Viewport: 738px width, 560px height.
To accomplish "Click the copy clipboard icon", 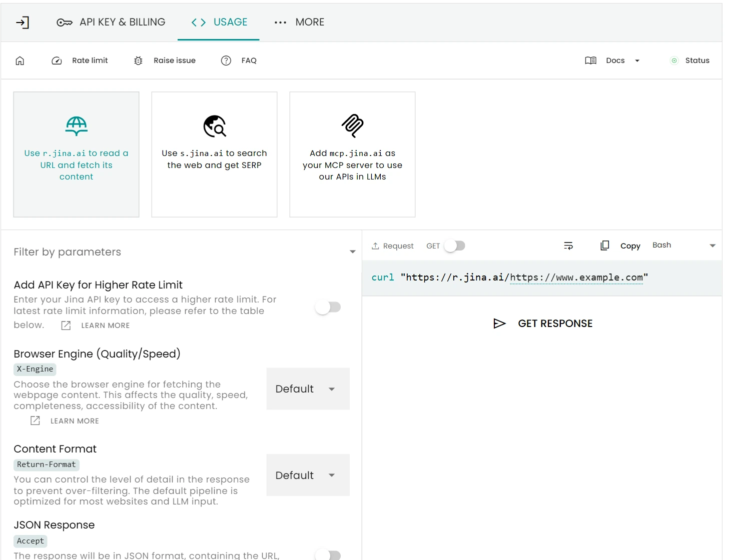I will 605,245.
